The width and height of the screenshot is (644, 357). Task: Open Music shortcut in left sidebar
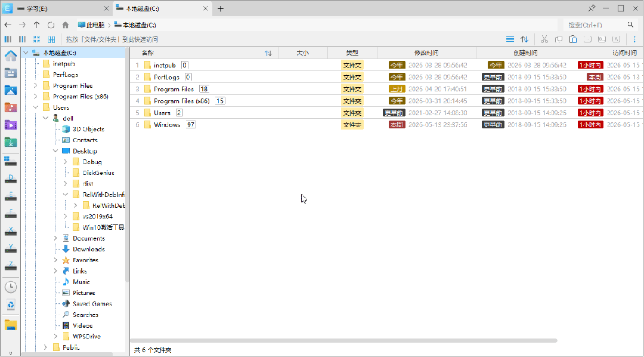pyautogui.click(x=11, y=108)
